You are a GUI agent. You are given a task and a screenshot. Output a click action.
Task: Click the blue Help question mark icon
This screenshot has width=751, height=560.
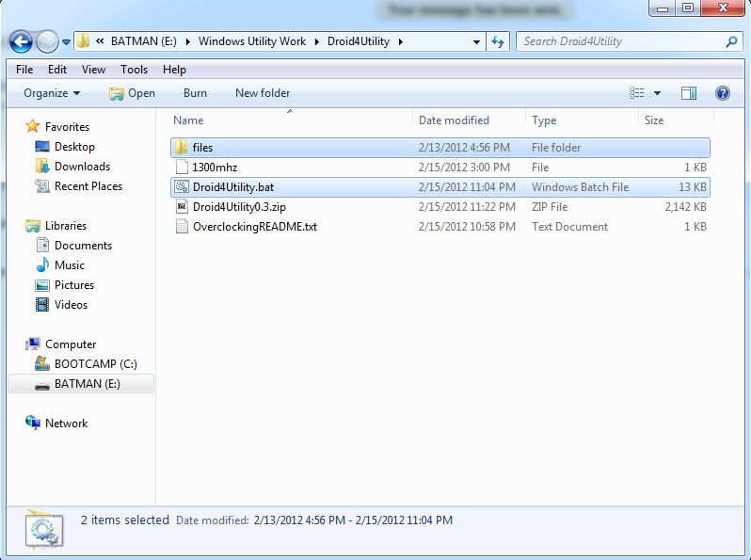(722, 93)
